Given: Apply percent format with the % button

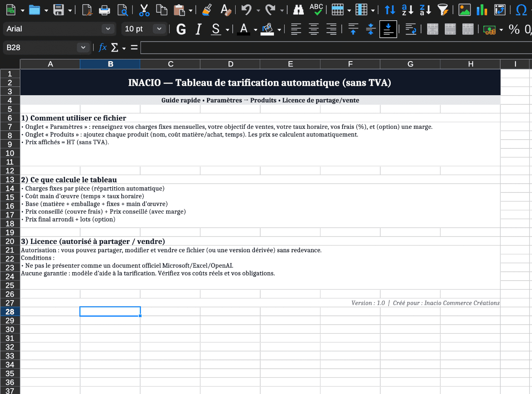Looking at the screenshot, I should tap(514, 29).
